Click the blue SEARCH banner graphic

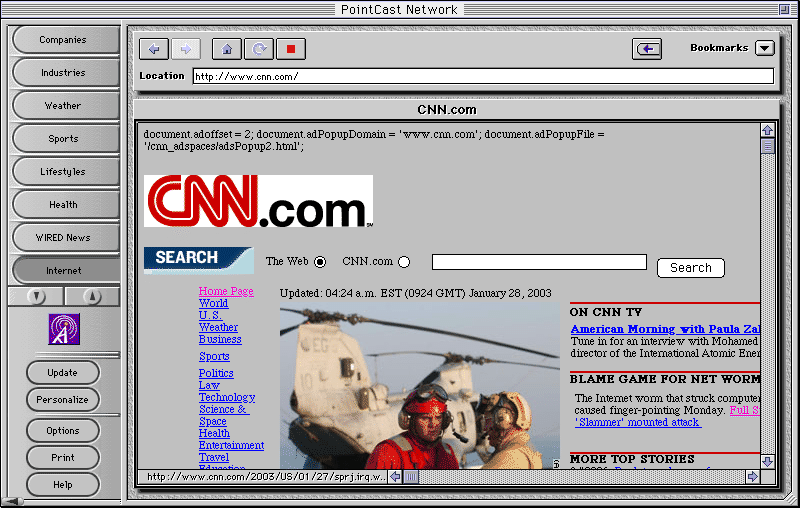click(198, 260)
